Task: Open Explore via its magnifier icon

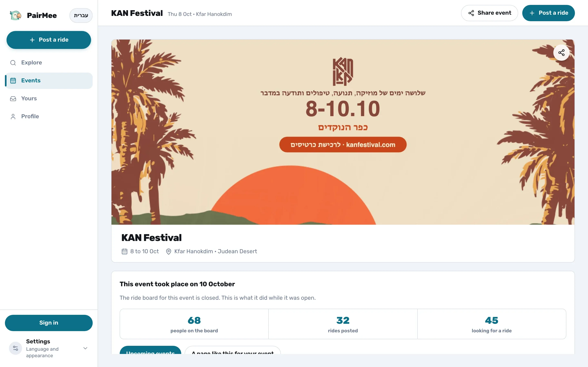Action: tap(13, 63)
